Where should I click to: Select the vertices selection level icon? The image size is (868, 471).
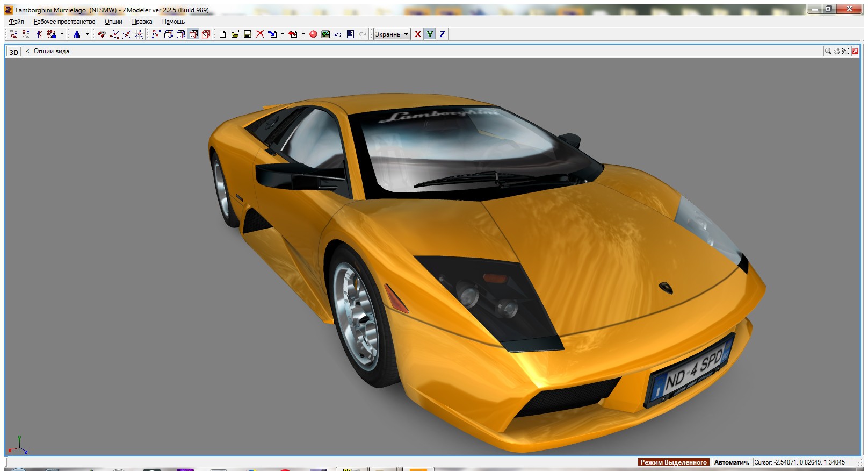13,34
